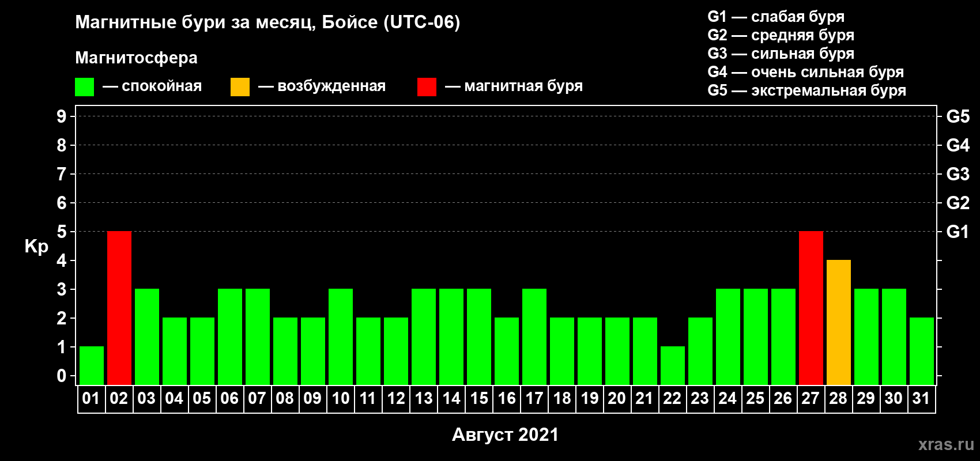
Task: Click the red 'магнитная буря' legend swatch
Action: (x=427, y=87)
